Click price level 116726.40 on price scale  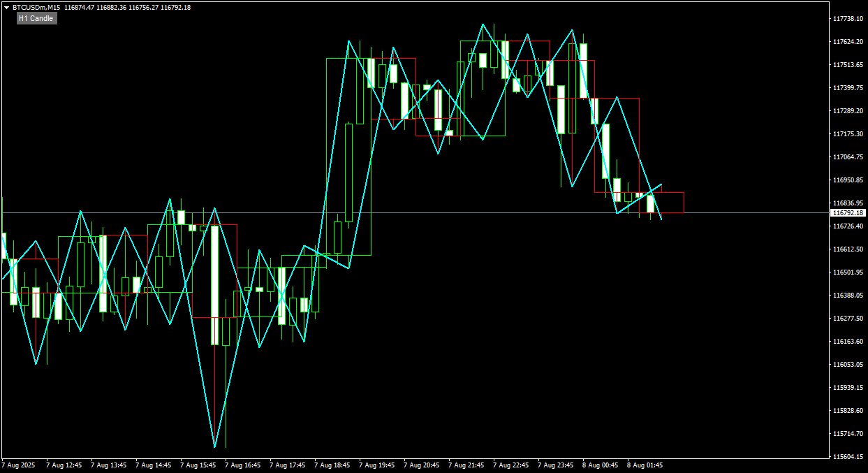(x=847, y=226)
